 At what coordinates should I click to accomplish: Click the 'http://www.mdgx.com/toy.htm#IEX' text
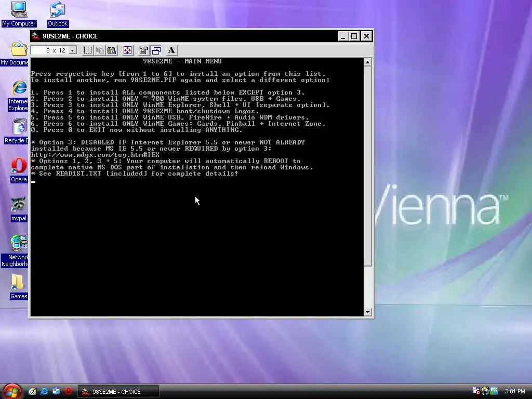coord(95,155)
